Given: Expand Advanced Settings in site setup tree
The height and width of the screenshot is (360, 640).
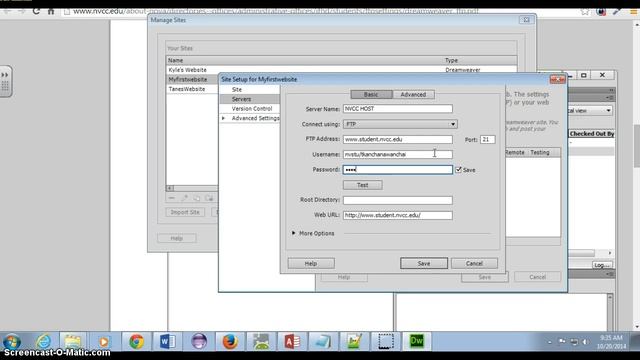Looking at the screenshot, I should pyautogui.click(x=223, y=118).
